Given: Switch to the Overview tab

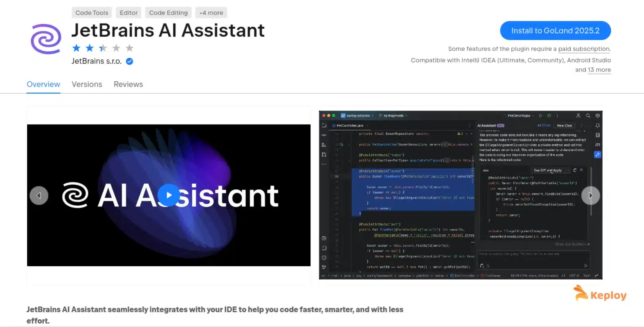Looking at the screenshot, I should point(43,84).
